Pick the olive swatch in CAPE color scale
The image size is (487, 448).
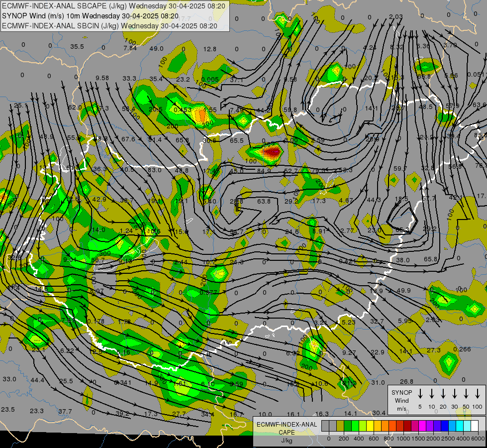click(340, 426)
